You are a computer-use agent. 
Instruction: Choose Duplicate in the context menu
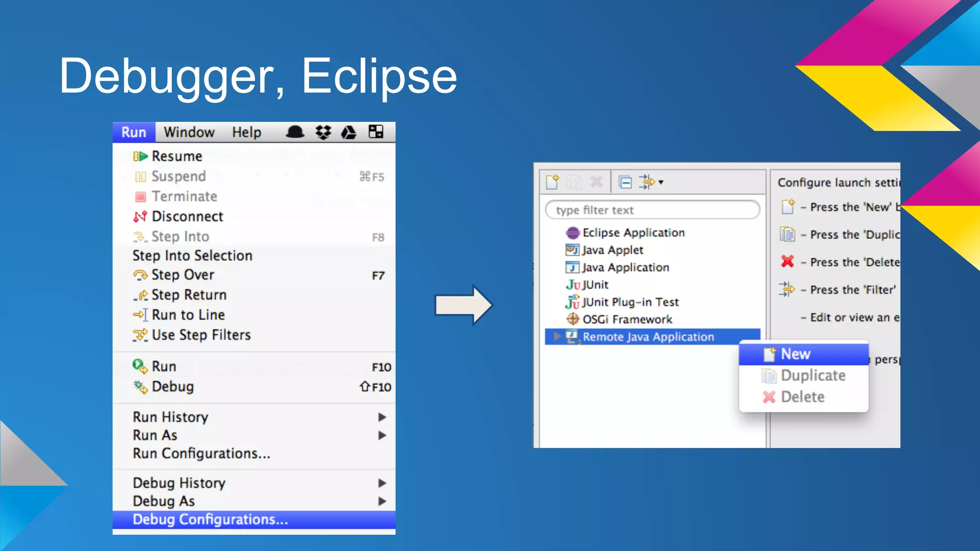(x=803, y=375)
